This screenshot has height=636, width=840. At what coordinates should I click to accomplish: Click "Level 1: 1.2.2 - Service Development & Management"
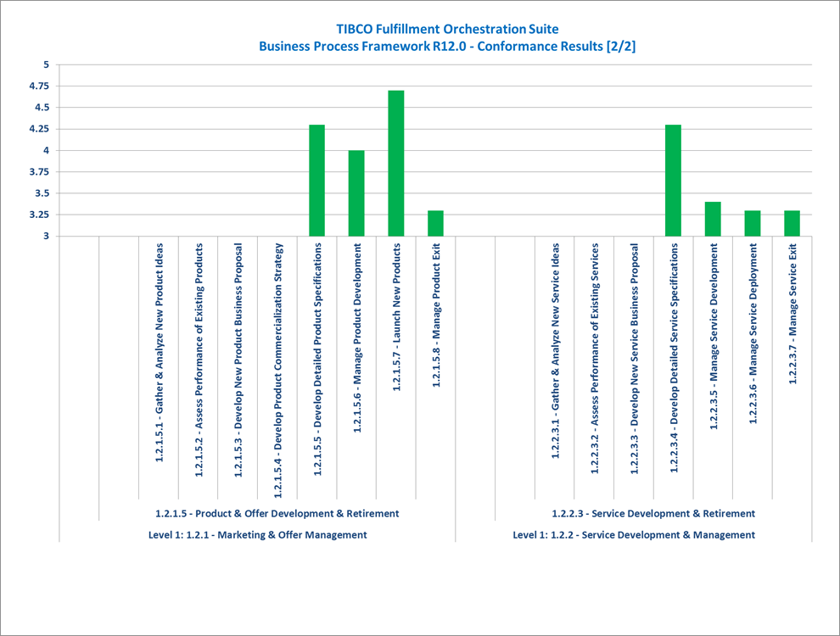pos(634,535)
